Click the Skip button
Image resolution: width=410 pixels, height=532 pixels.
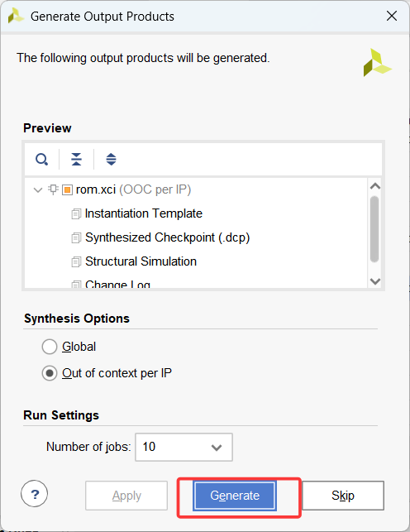343,496
